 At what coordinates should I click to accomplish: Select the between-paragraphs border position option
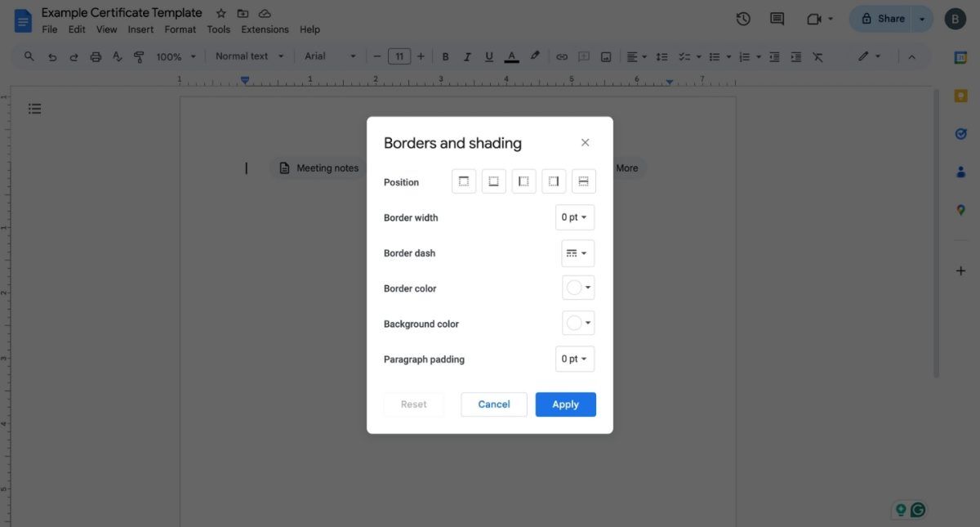[583, 181]
